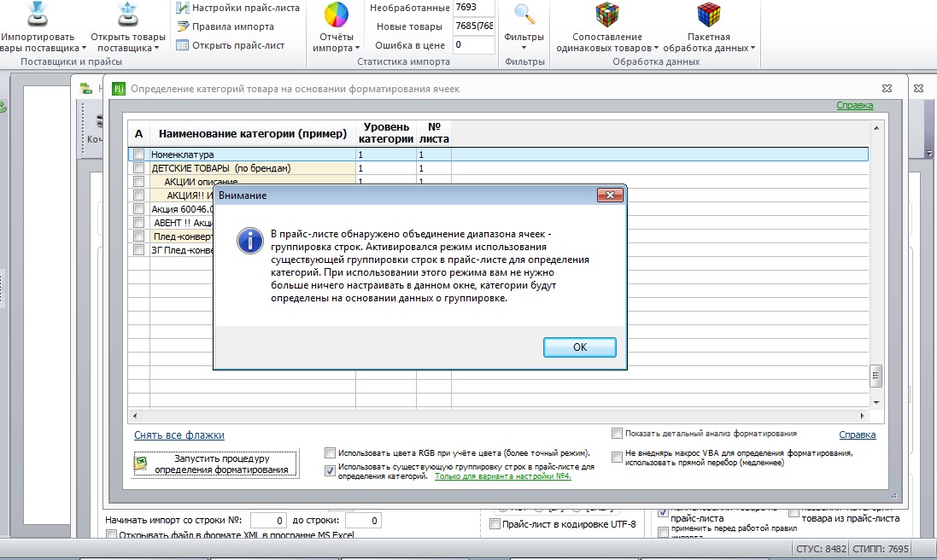
Task: Toggle Открывать файл в формате XML checkbox
Action: click(x=111, y=535)
